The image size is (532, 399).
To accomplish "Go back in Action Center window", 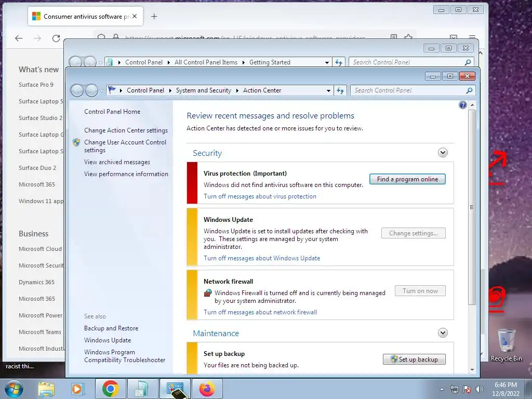I will [77, 90].
